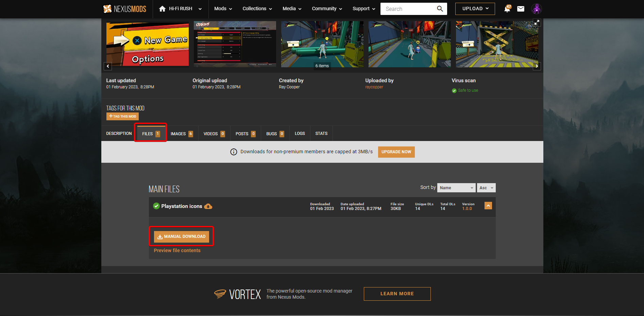
Task: Switch to the Stats tab
Action: coord(321,134)
